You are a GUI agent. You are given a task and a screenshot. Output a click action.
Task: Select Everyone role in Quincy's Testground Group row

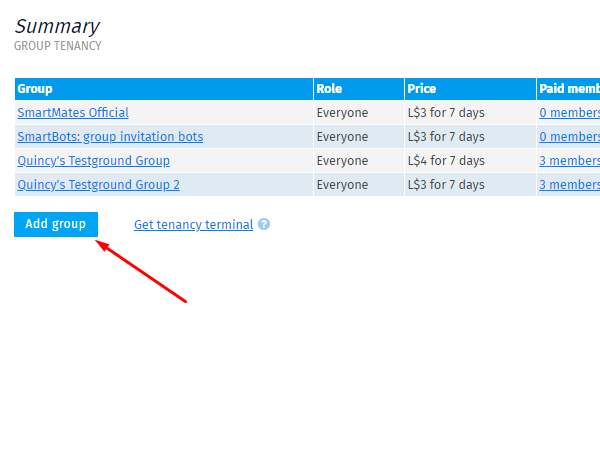359,161
